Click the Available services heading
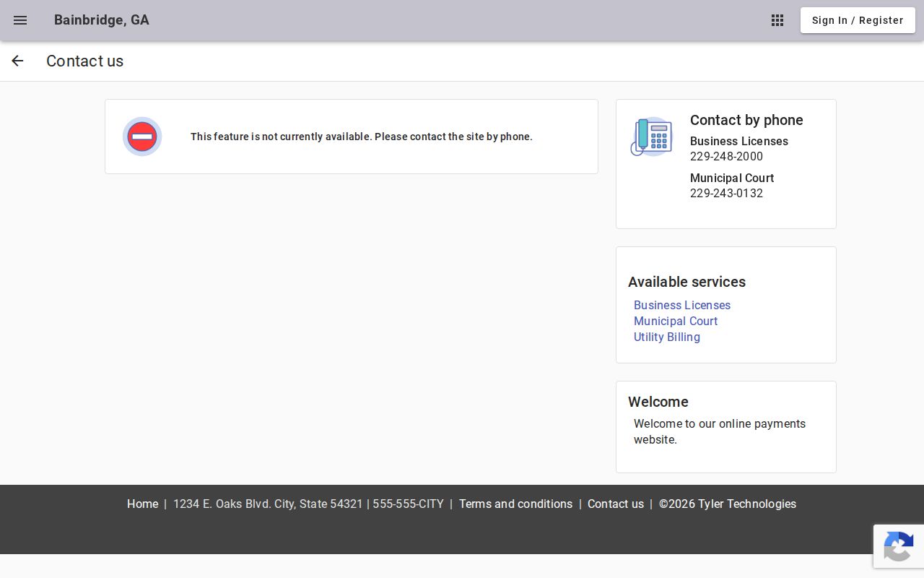The width and height of the screenshot is (924, 578). [687, 282]
